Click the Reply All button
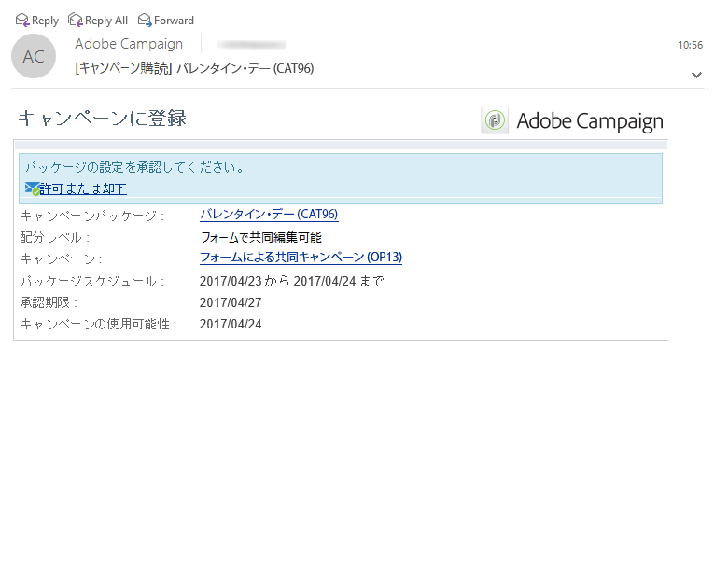The height and width of the screenshot is (572, 728). [98, 21]
